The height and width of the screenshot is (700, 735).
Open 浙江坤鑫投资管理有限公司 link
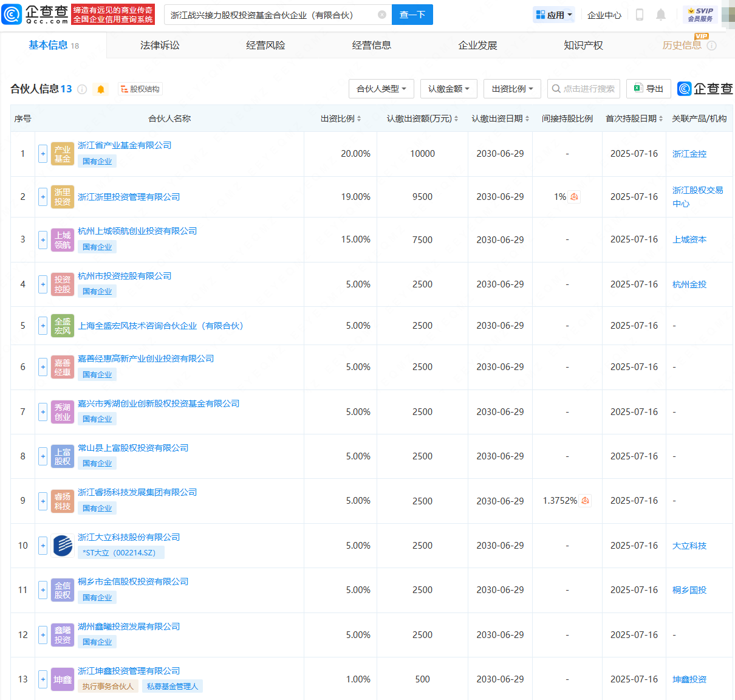[129, 671]
